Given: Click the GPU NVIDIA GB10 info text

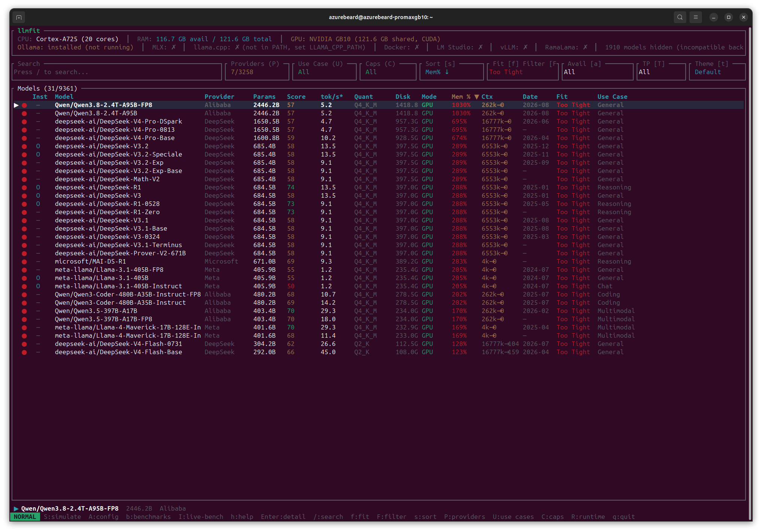Looking at the screenshot, I should [366, 39].
